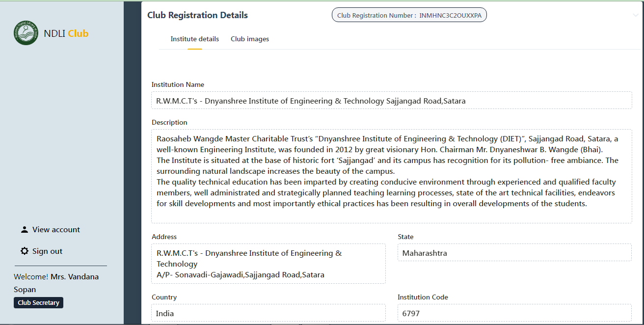Click the Welcome Mrs. Vandana Sopan text

[x=56, y=283]
